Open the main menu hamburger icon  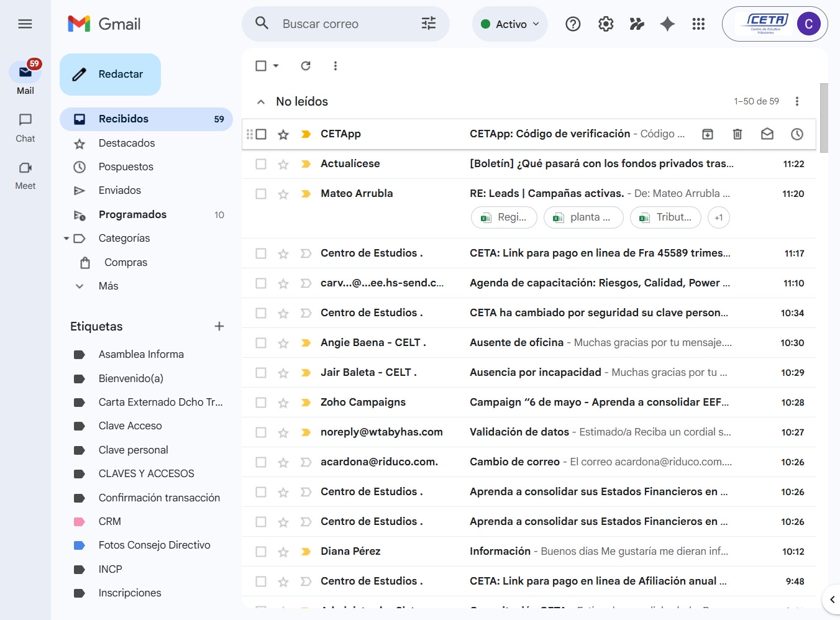tap(25, 24)
